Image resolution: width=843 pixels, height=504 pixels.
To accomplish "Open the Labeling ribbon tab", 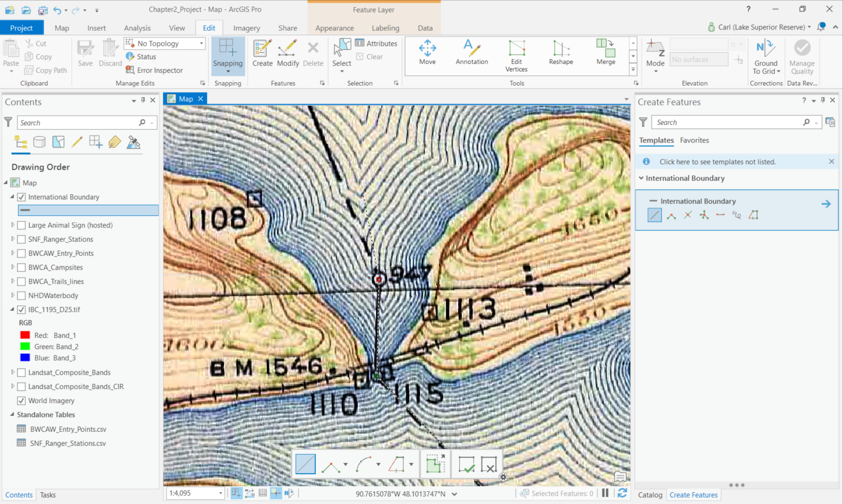I will [x=385, y=28].
